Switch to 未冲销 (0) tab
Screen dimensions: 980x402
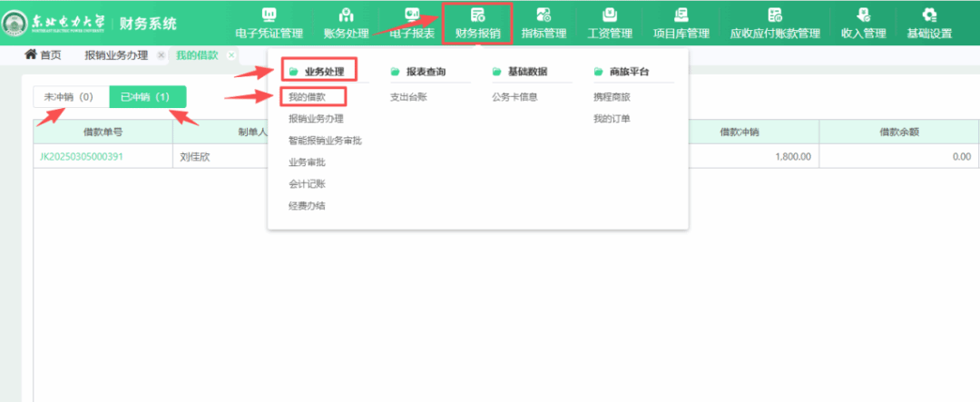pos(69,96)
